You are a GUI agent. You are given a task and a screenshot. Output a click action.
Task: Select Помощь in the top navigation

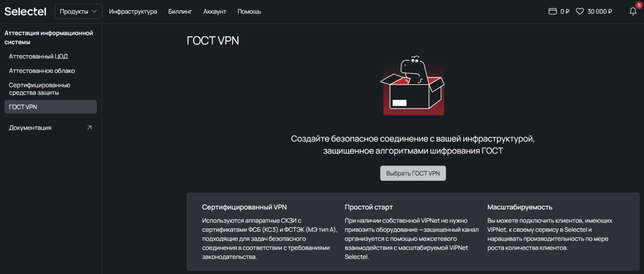[x=249, y=11]
